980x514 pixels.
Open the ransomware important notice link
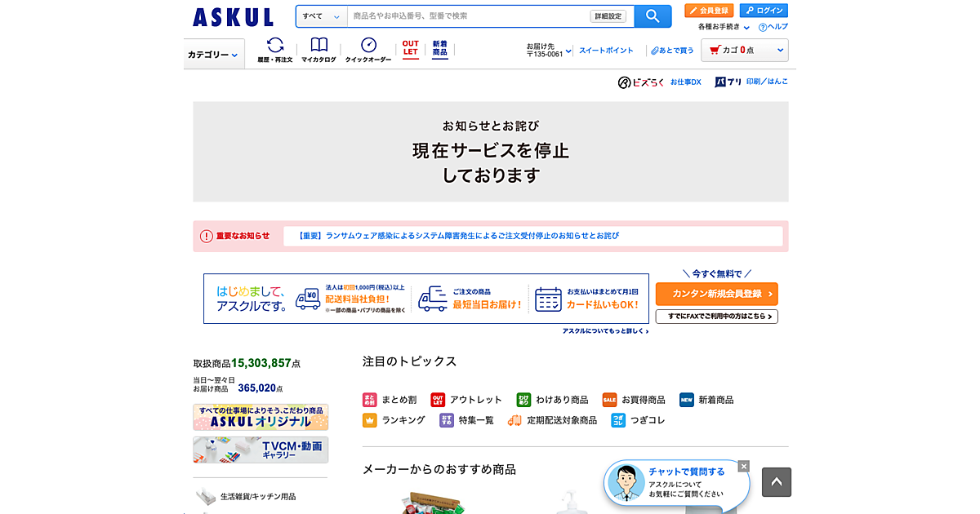tap(457, 236)
